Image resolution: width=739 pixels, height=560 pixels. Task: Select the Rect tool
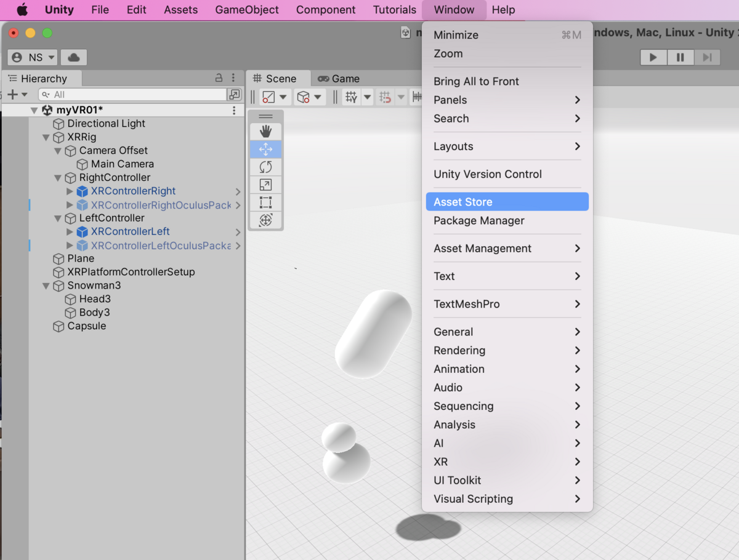click(x=265, y=202)
